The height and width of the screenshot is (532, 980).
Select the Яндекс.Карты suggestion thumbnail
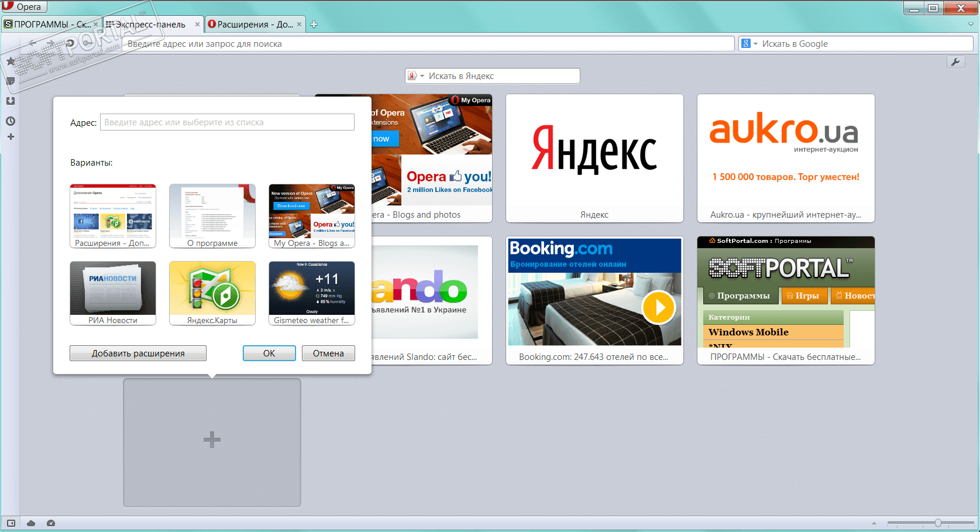212,293
